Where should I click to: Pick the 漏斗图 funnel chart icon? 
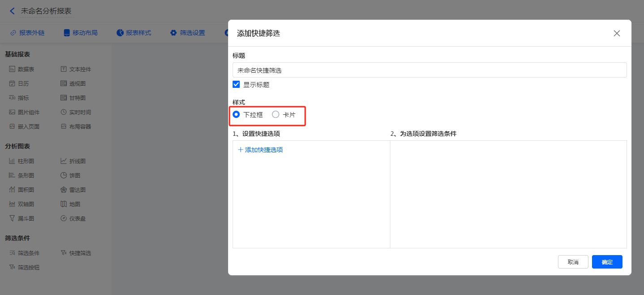(12, 219)
